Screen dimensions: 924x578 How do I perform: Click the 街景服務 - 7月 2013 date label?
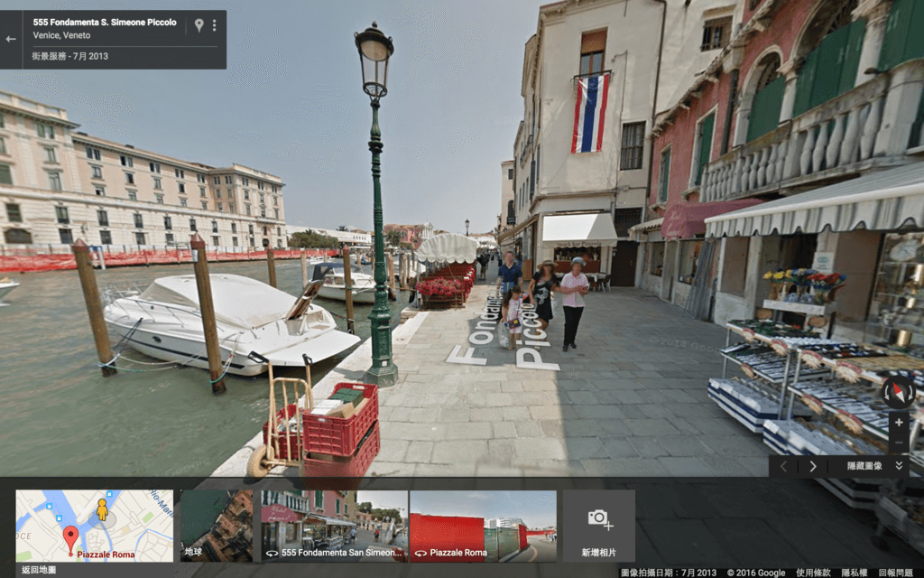70,57
